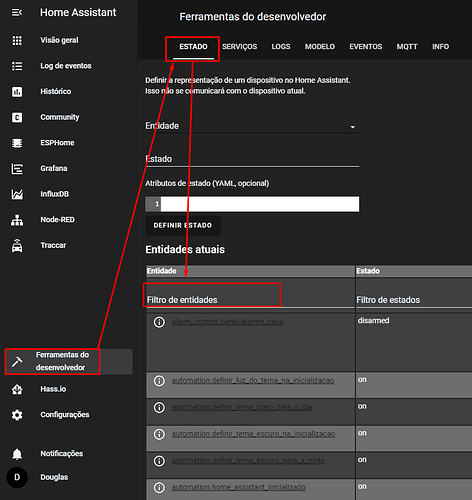The height and width of the screenshot is (500, 472).
Task: Open automation.home_assistant_inicializado entity link
Action: (x=238, y=487)
